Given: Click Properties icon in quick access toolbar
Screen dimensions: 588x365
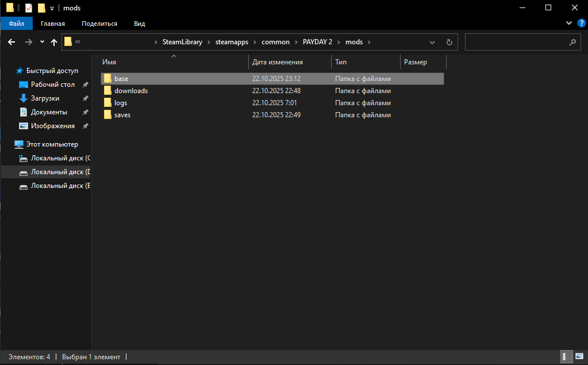Looking at the screenshot, I should 29,8.
